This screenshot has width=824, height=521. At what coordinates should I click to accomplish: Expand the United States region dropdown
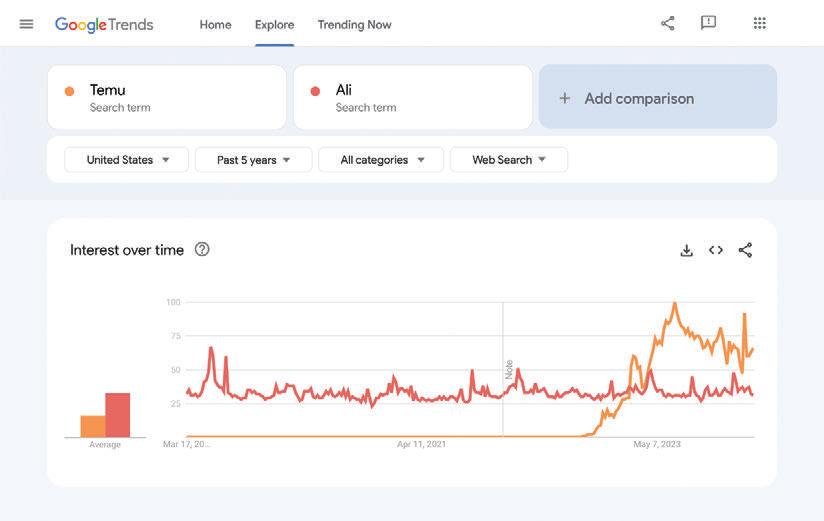127,160
